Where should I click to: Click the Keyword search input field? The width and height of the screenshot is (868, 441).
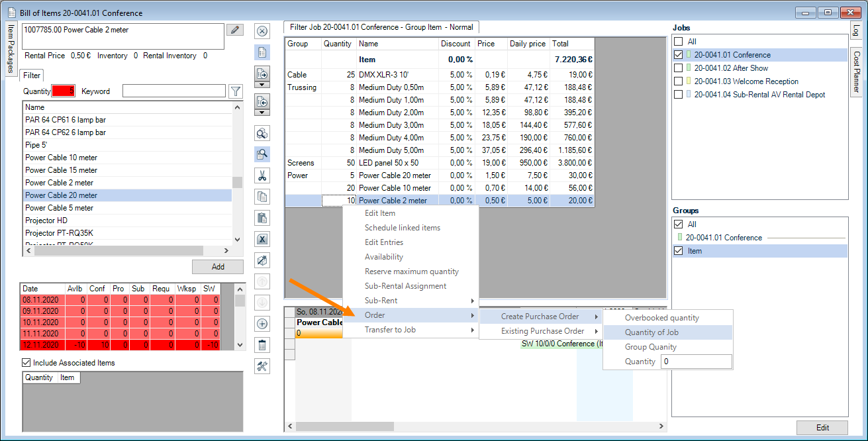coord(173,91)
